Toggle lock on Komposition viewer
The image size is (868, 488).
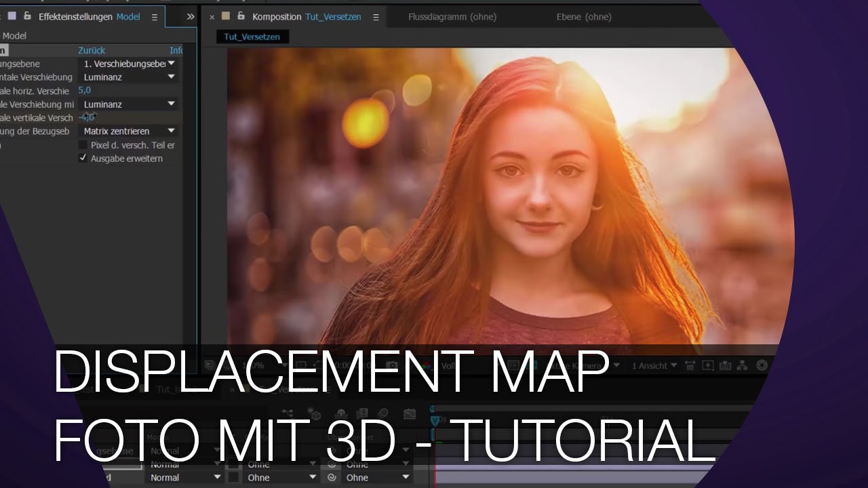tap(241, 16)
